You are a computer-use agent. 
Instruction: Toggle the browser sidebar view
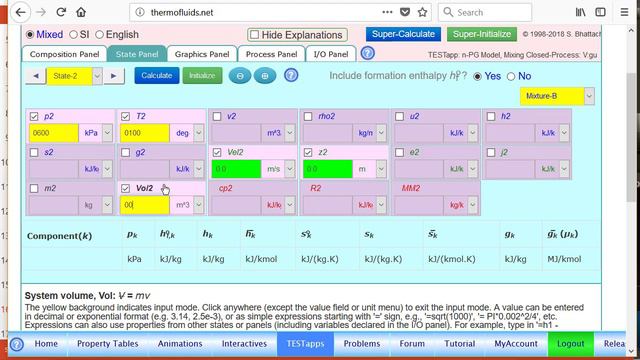point(600,12)
